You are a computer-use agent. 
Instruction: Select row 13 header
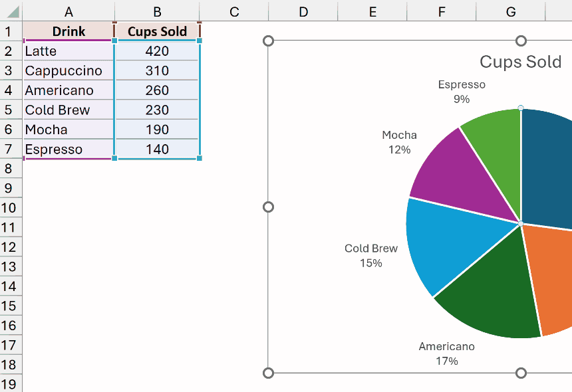click(11, 266)
